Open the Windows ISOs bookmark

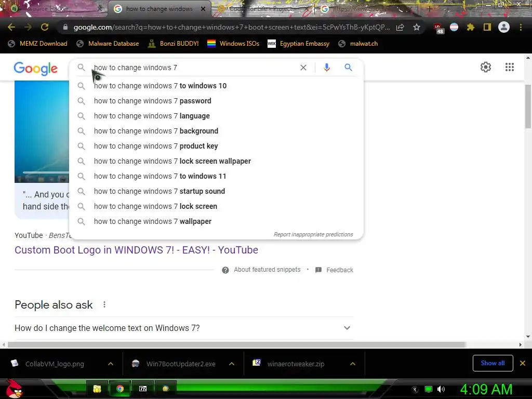point(233,44)
